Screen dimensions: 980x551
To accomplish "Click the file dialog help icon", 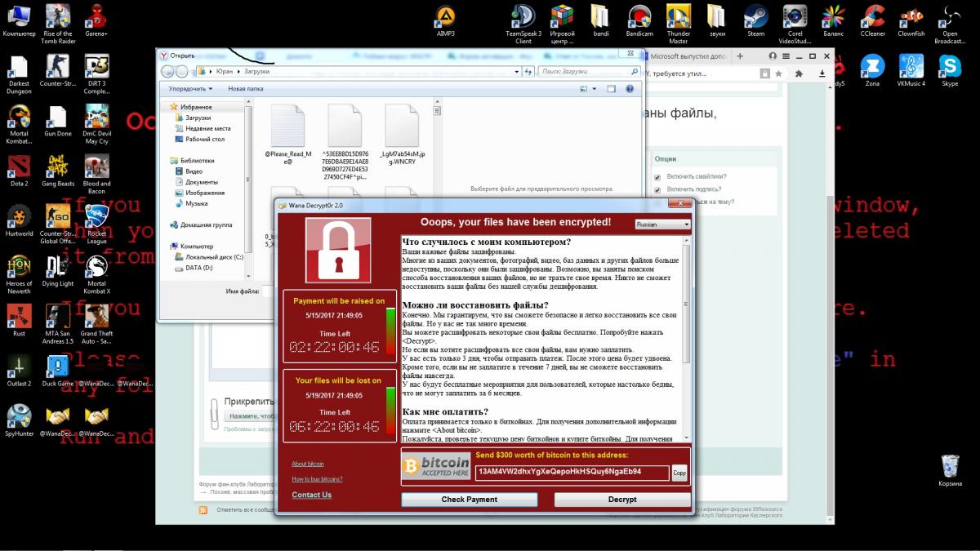I will tap(631, 89).
